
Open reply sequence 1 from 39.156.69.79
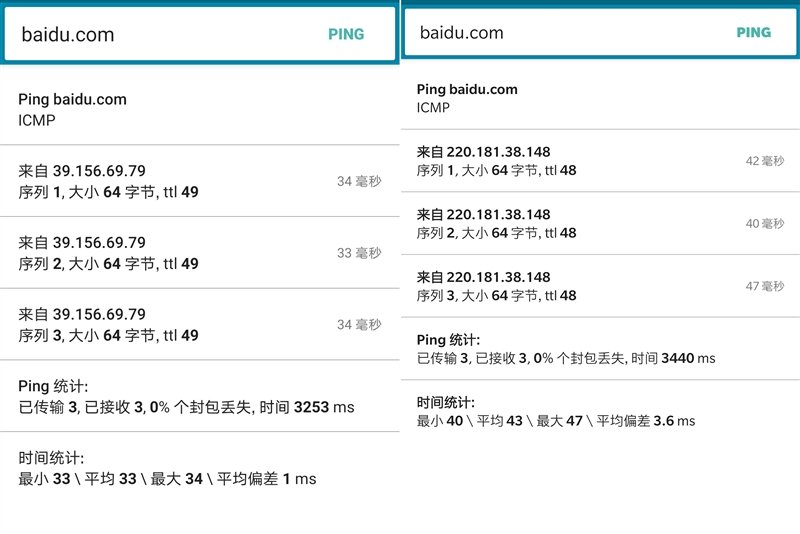tap(199, 181)
